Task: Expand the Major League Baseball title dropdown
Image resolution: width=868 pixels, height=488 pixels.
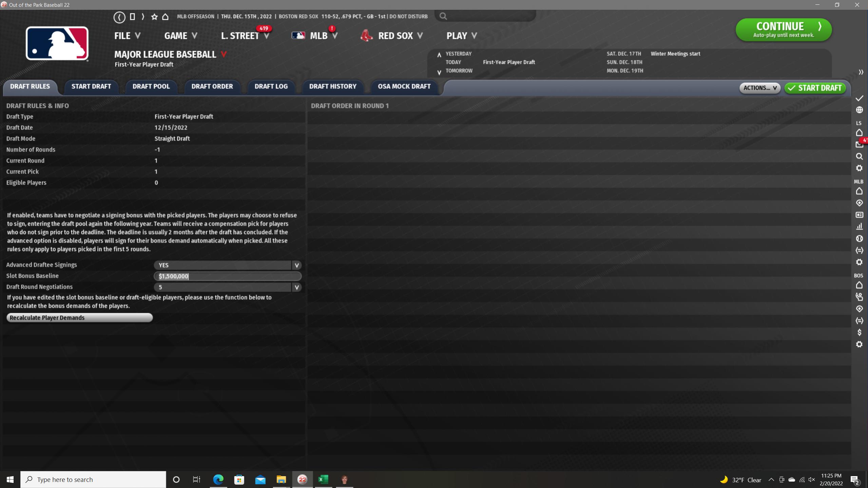Action: (x=224, y=54)
